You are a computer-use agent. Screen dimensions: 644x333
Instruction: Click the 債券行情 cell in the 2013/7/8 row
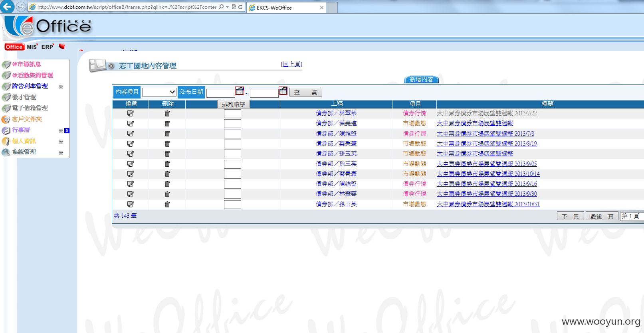pos(414,134)
